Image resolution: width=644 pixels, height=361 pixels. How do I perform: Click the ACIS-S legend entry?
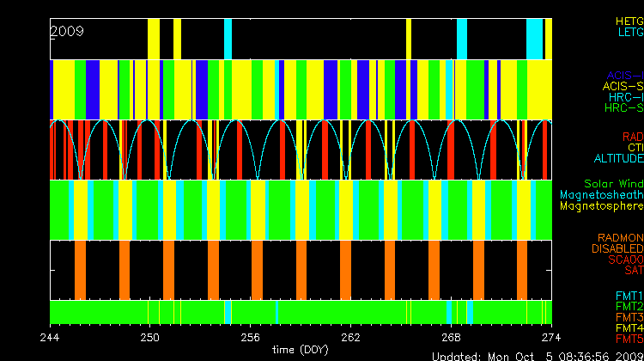pyautogui.click(x=623, y=86)
